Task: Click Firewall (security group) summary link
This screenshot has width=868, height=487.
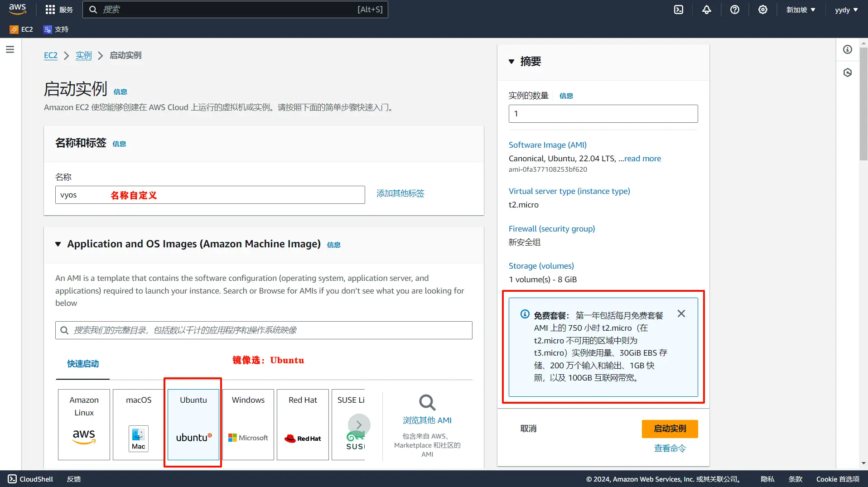Action: click(x=552, y=229)
